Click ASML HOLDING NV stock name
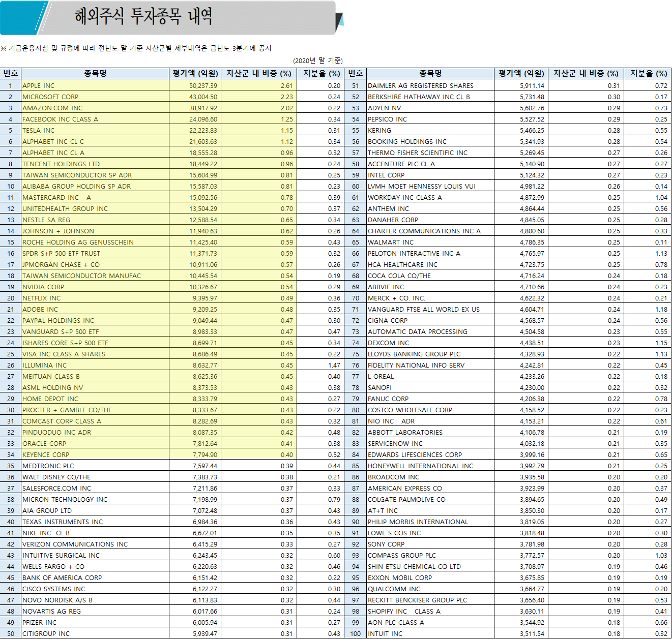Viewport: 672px width, 639px height. click(x=95, y=387)
